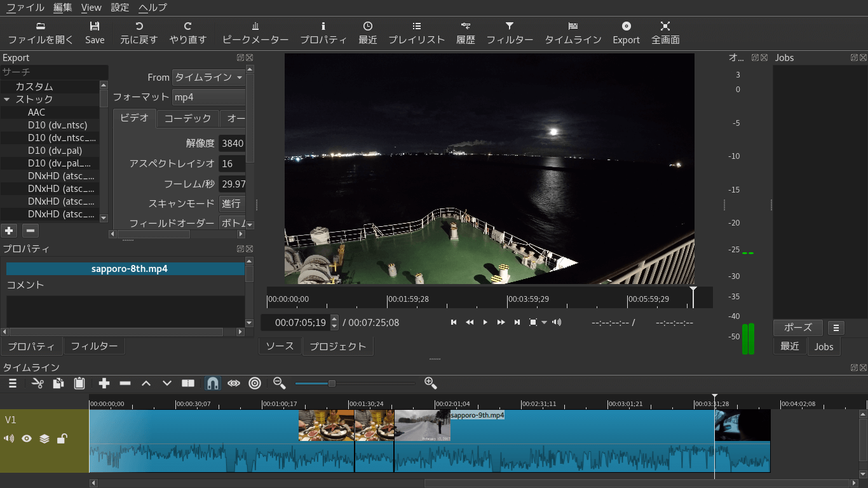This screenshot has width=868, height=488.
Task: Open the フィルター toolbar item
Action: [x=510, y=33]
